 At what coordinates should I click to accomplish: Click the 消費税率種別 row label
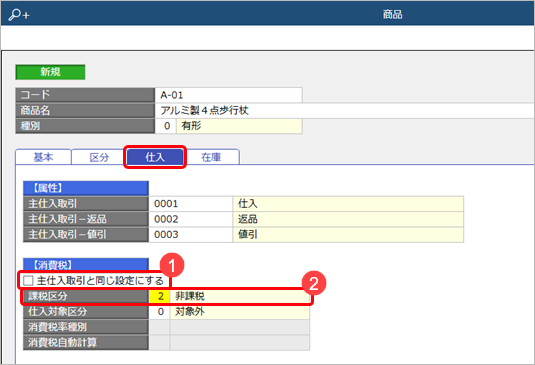tap(86, 327)
